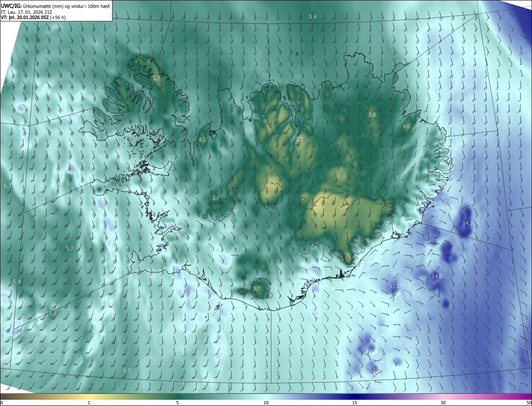This screenshot has height=406, width=532.
Task: Click the 5.9 value label on the map
Action: point(17,281)
